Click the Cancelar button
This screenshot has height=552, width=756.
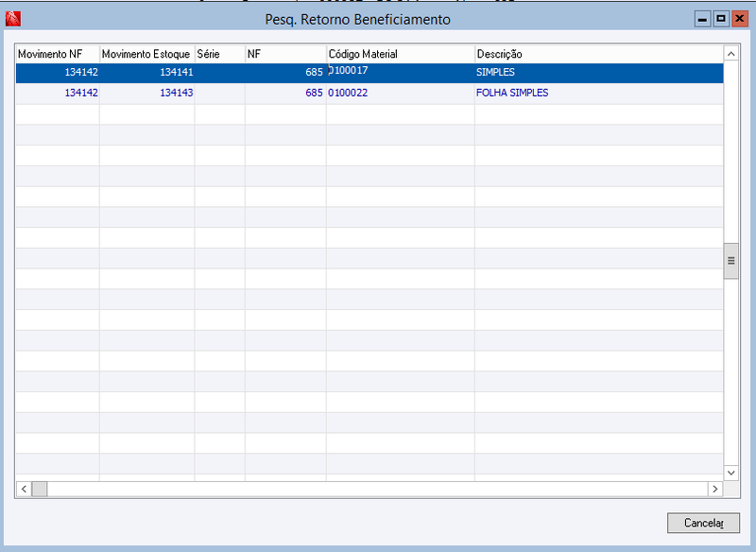[x=703, y=523]
